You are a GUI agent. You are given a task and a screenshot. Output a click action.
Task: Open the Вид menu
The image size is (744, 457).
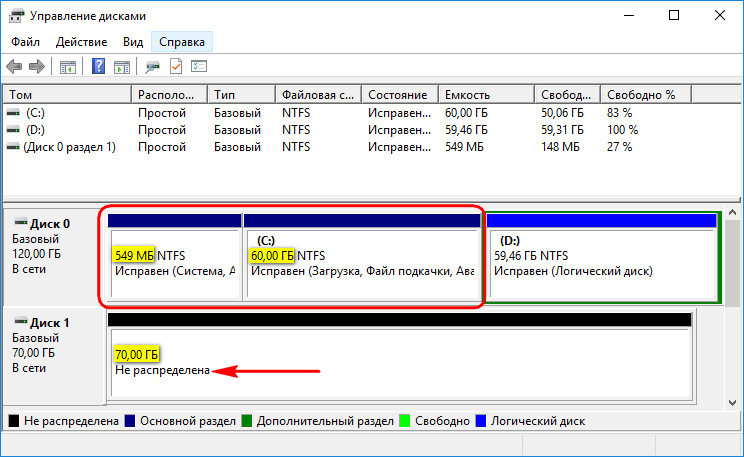[x=133, y=42]
